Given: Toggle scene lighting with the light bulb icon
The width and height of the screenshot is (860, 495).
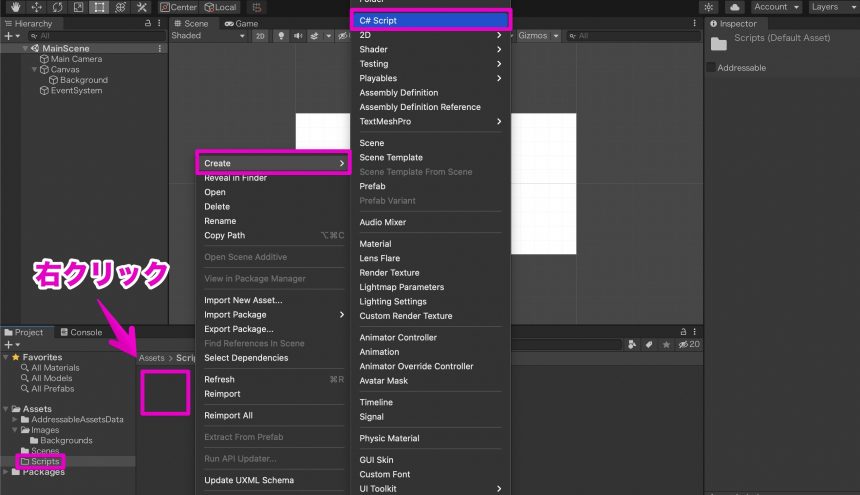Looking at the screenshot, I should [281, 36].
